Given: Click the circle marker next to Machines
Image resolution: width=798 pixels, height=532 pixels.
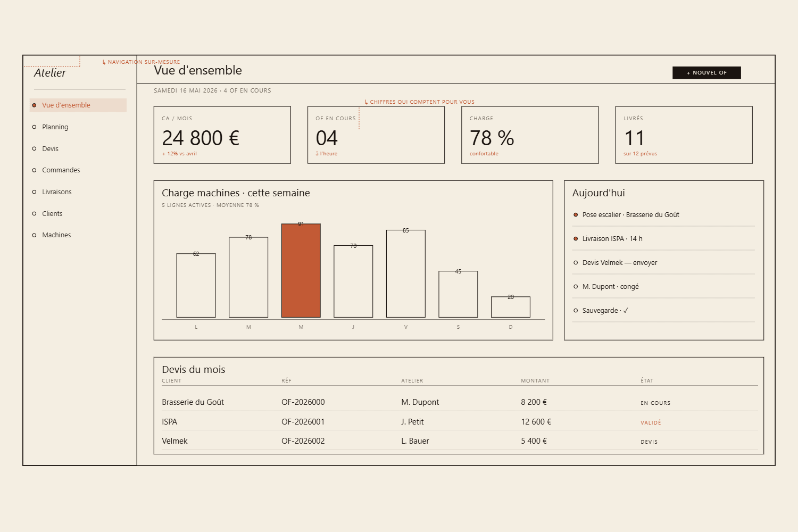Looking at the screenshot, I should (35, 235).
